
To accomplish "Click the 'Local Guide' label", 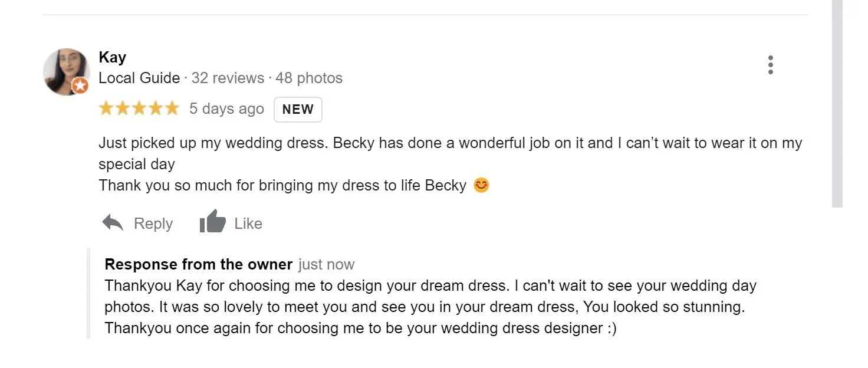I will (139, 78).
